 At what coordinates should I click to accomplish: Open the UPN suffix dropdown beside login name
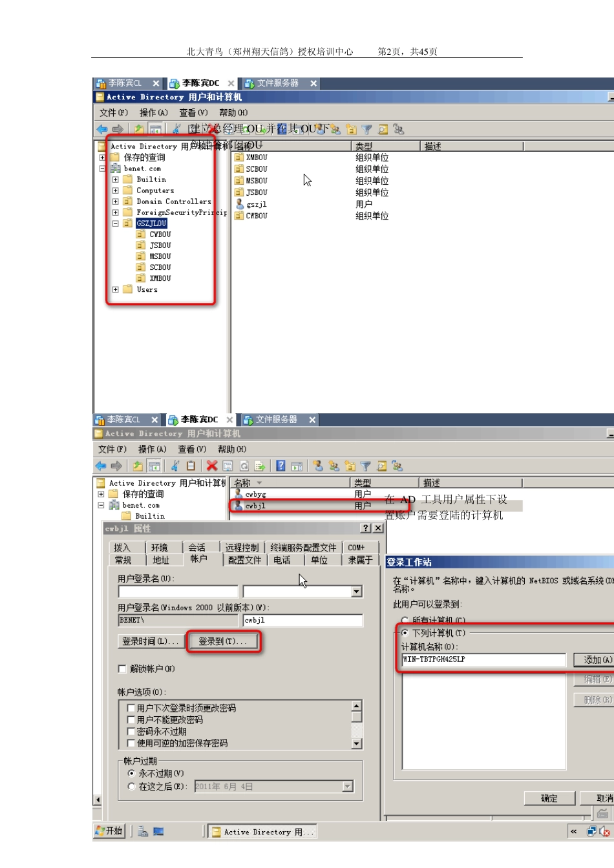[357, 592]
